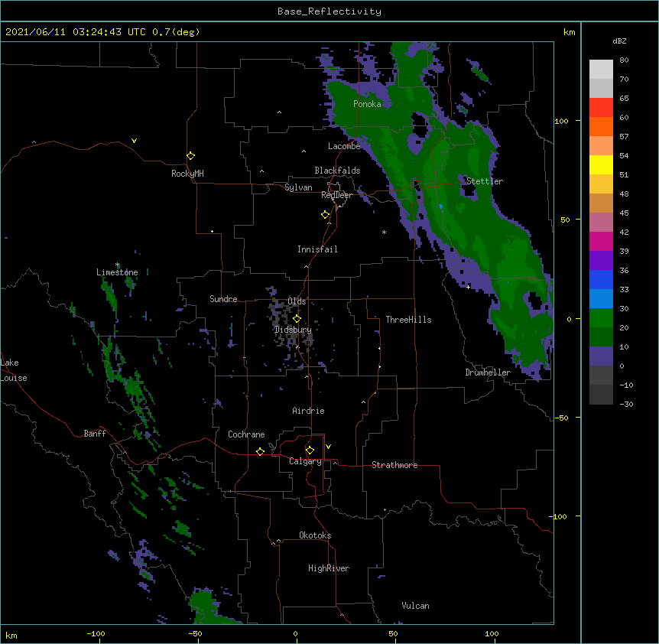Click the red 60-65 dBZ legend swatch
The height and width of the screenshot is (644, 659).
(601, 107)
